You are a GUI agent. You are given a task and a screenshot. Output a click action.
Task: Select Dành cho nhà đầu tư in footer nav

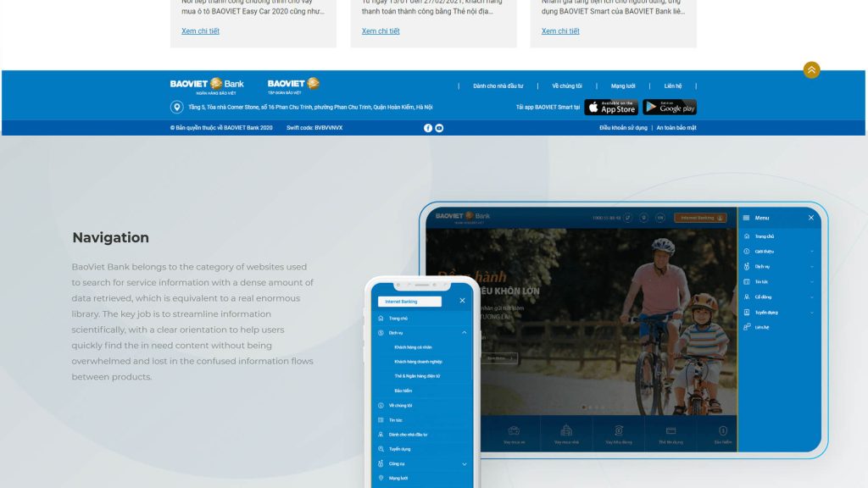pos(498,86)
